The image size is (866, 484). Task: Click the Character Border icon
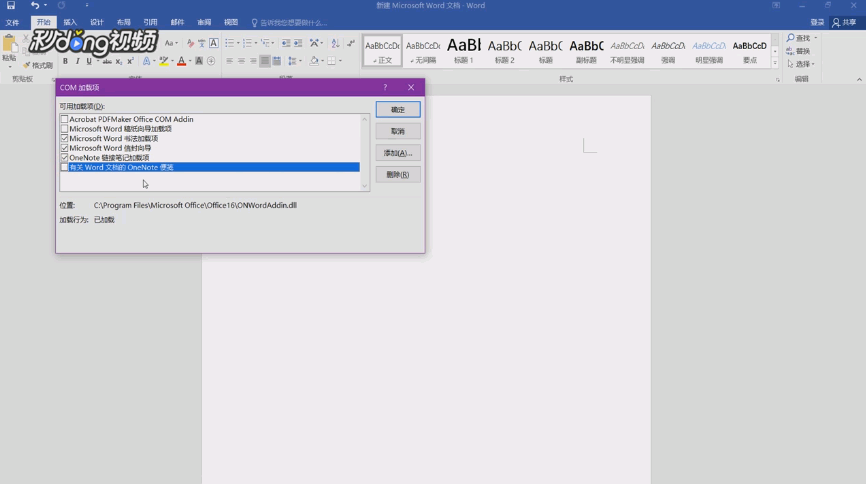point(214,43)
